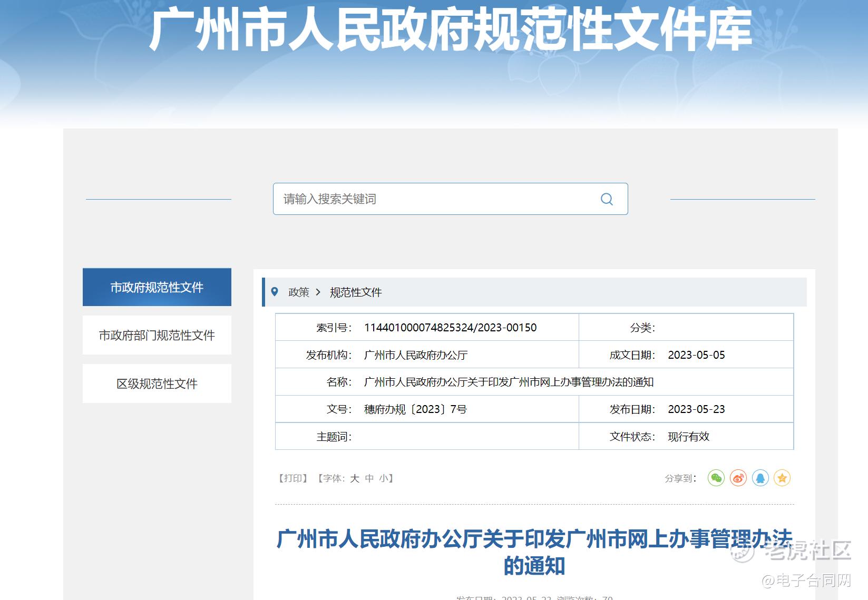Open 区级规范性文件 tab
Image resolution: width=868 pixels, height=600 pixels.
coord(157,383)
